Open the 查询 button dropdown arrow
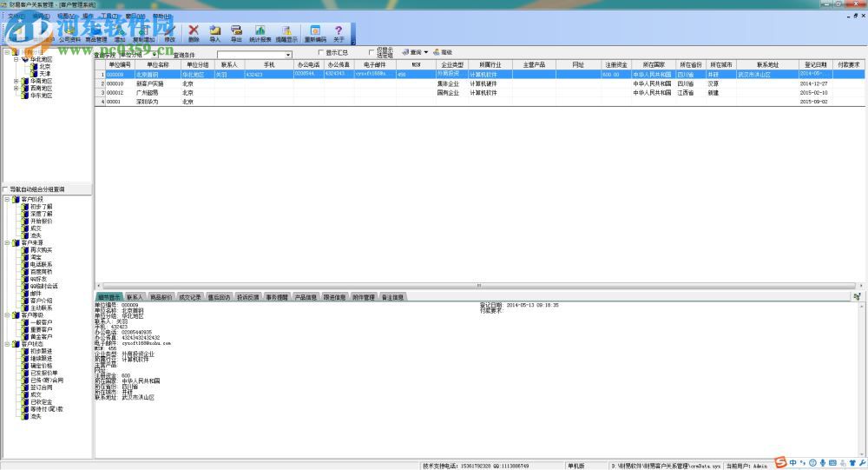This screenshot has height=470, width=868. (x=425, y=52)
